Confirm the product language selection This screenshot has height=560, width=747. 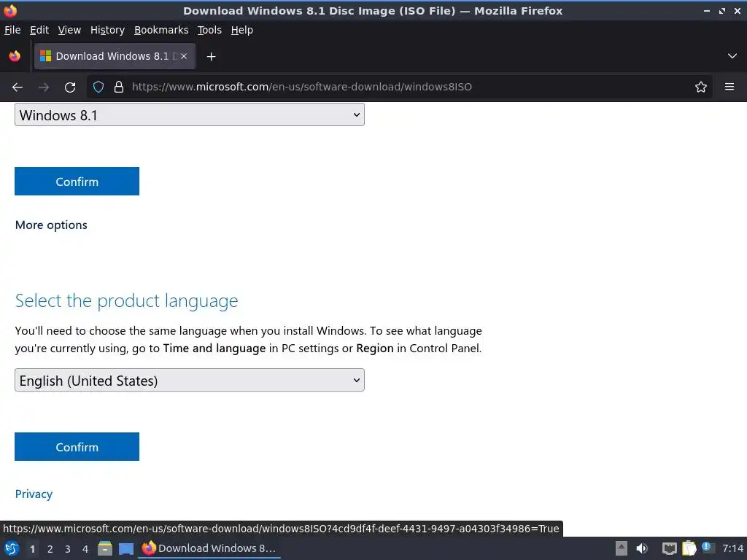[x=77, y=447]
